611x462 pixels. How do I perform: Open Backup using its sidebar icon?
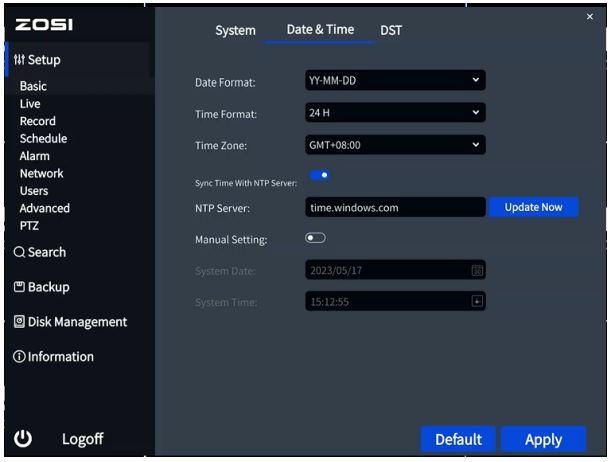tap(19, 287)
